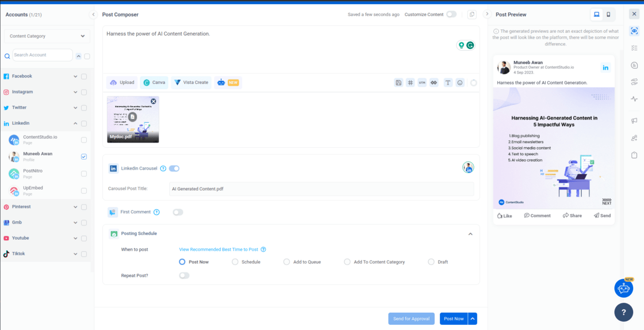Image resolution: width=644 pixels, height=330 pixels.
Task: Collapse the Posting Schedule section
Action: (x=471, y=234)
